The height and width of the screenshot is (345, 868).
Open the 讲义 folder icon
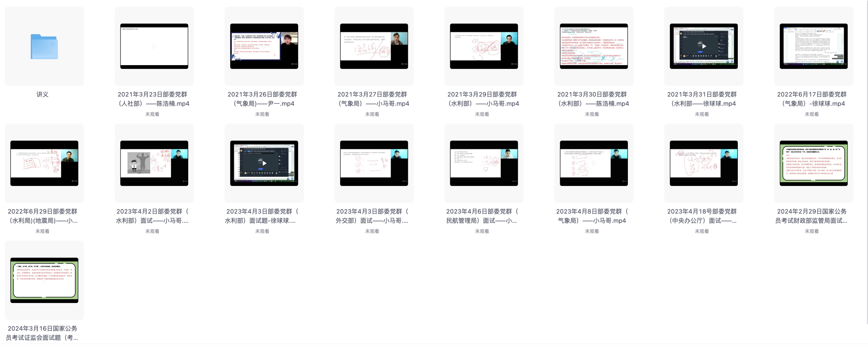[x=44, y=46]
